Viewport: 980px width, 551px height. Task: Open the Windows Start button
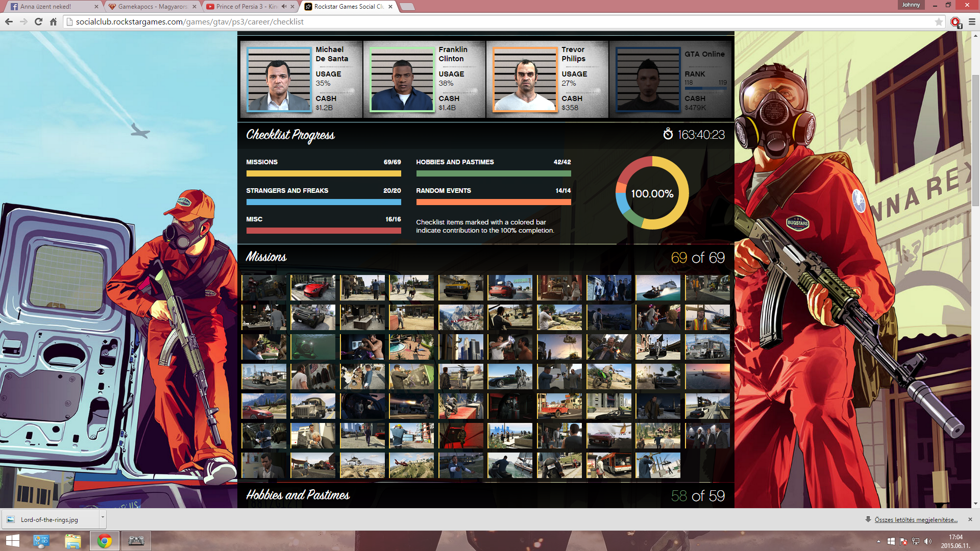[12, 541]
